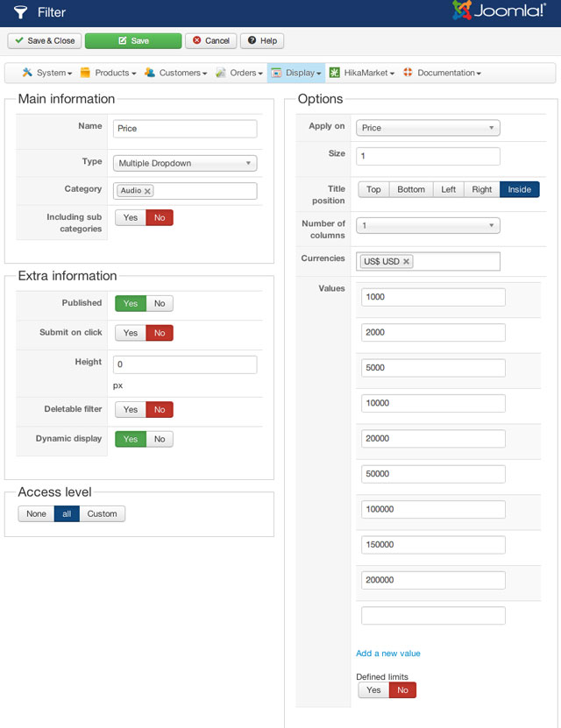Open the Display menu
Viewport: 561px width, 728px height.
(x=295, y=73)
